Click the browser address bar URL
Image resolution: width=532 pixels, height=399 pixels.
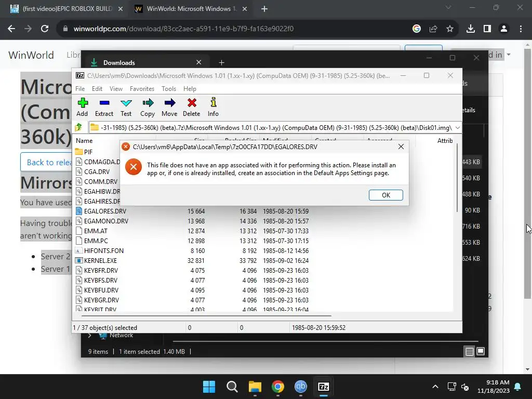tap(183, 29)
